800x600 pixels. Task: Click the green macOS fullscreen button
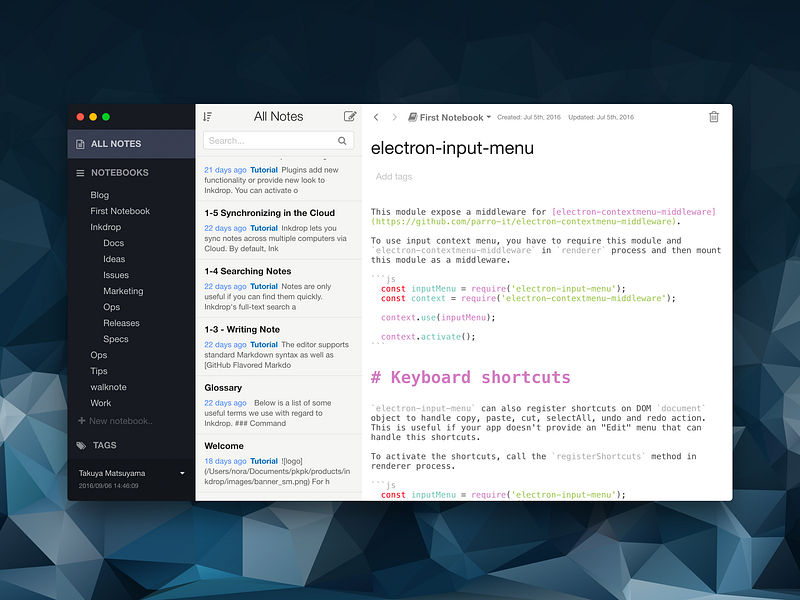point(106,117)
